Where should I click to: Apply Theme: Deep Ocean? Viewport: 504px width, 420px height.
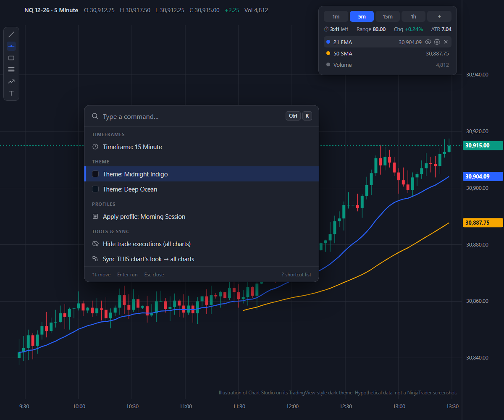202,189
